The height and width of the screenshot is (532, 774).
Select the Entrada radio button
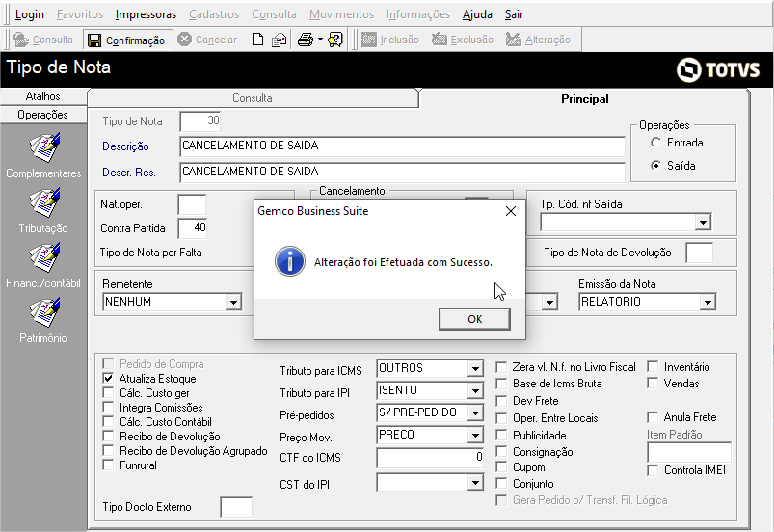655,143
